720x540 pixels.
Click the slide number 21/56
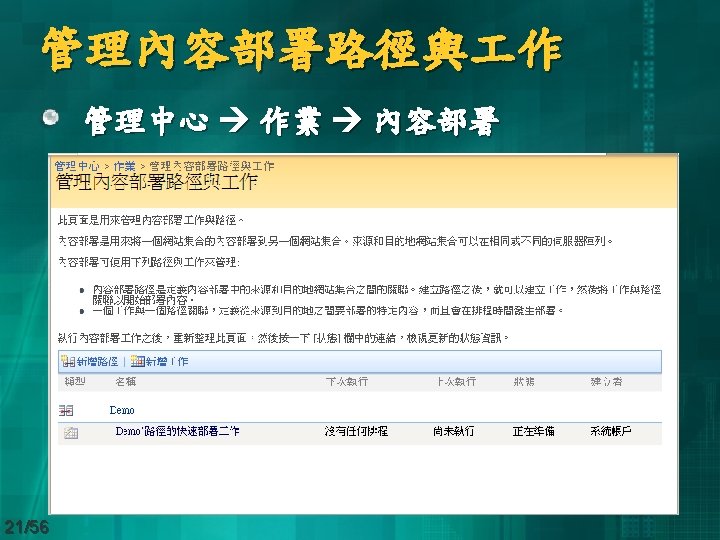tap(27, 527)
